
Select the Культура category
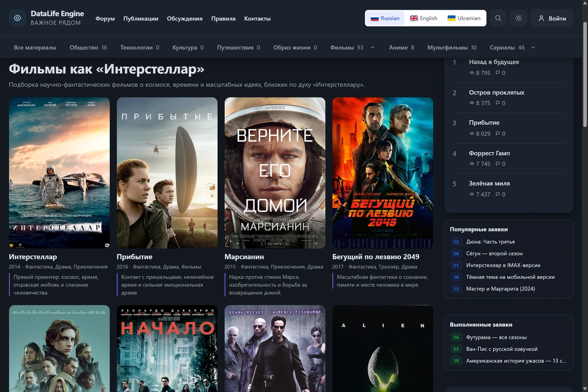click(188, 47)
